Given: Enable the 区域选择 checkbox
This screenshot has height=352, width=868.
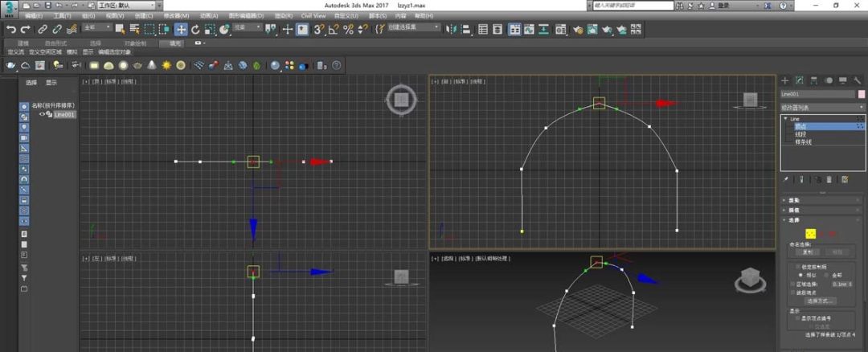Looking at the screenshot, I should pos(793,284).
